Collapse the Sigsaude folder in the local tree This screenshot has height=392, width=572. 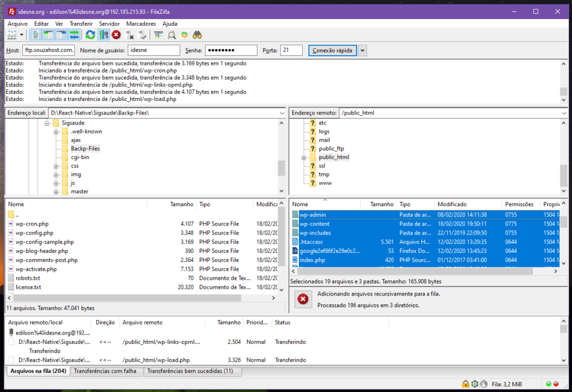pos(47,123)
